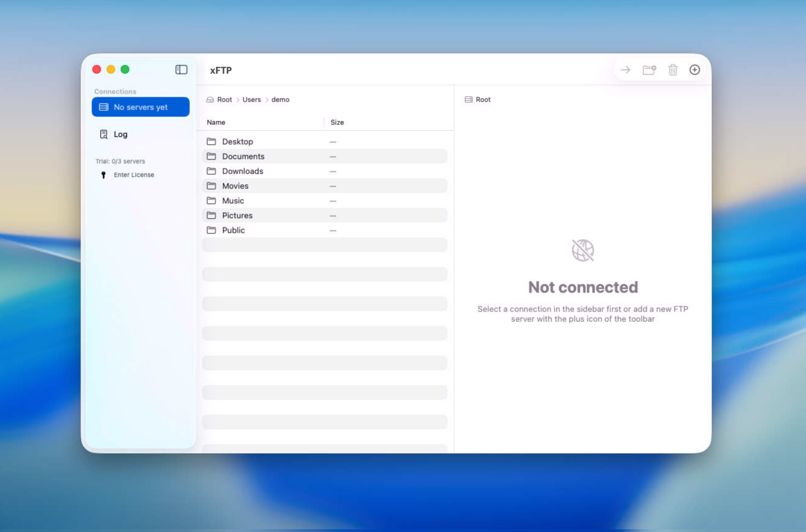Screen dimensions: 806x532
Task: Click the new folder toolbar icon
Action: (x=649, y=70)
